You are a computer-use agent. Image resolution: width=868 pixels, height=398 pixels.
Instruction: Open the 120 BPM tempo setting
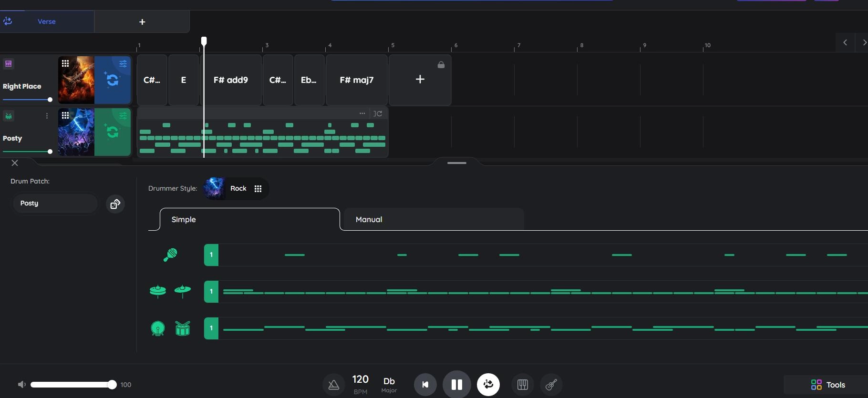(x=360, y=384)
